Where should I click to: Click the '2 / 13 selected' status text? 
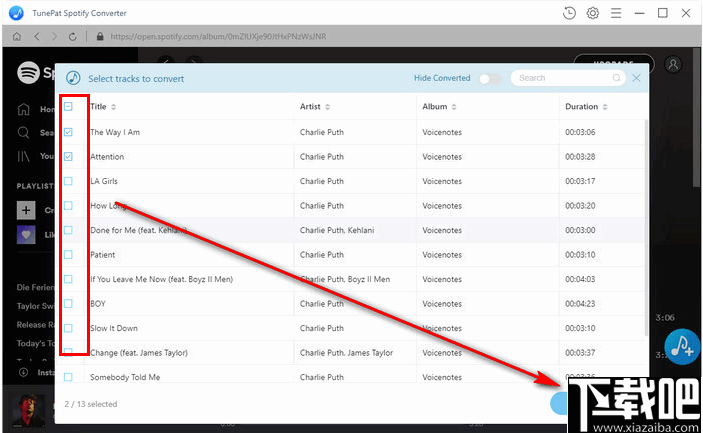[91, 404]
